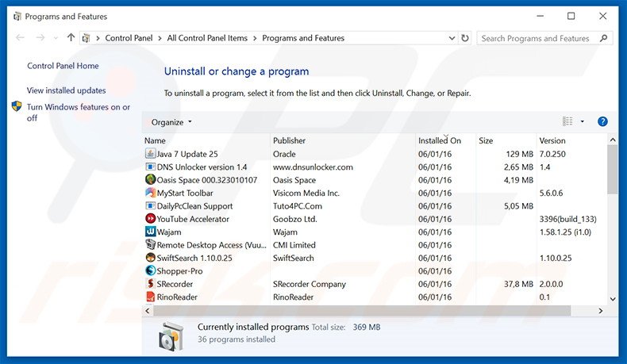Screen dimensions: 627x364
Task: Go up one folder level
Action: 71,37
